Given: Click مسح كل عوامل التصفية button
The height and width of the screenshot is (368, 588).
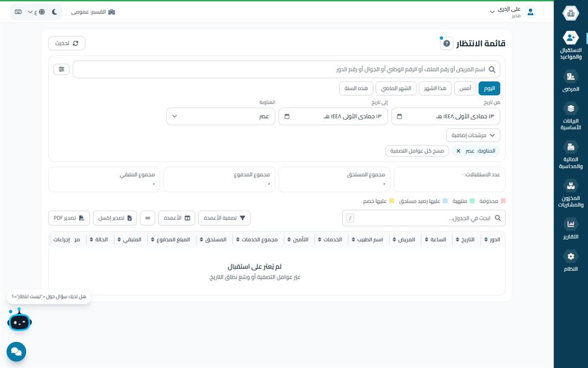Looking at the screenshot, I should coord(417,151).
